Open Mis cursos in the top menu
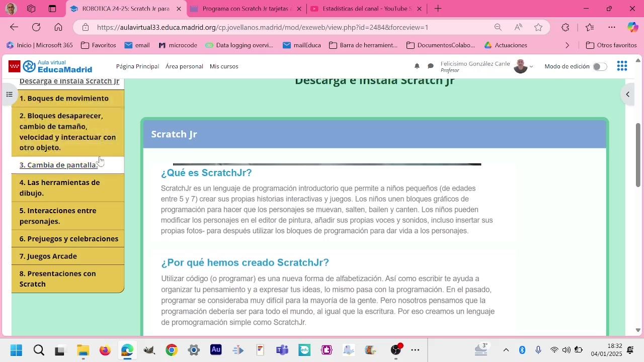Screen dimensions: 644x362 tap(224, 66)
